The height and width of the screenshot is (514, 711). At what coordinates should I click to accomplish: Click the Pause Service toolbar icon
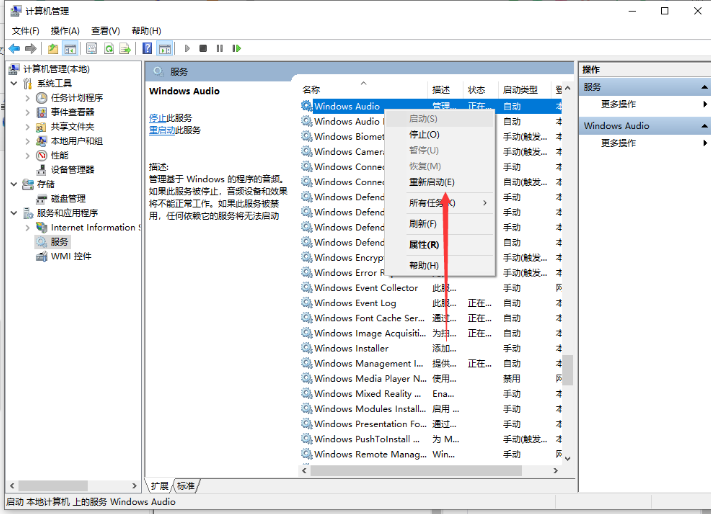221,48
